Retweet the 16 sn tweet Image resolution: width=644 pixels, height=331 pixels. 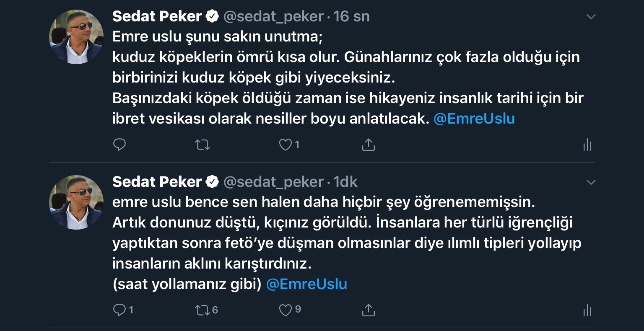point(203,145)
